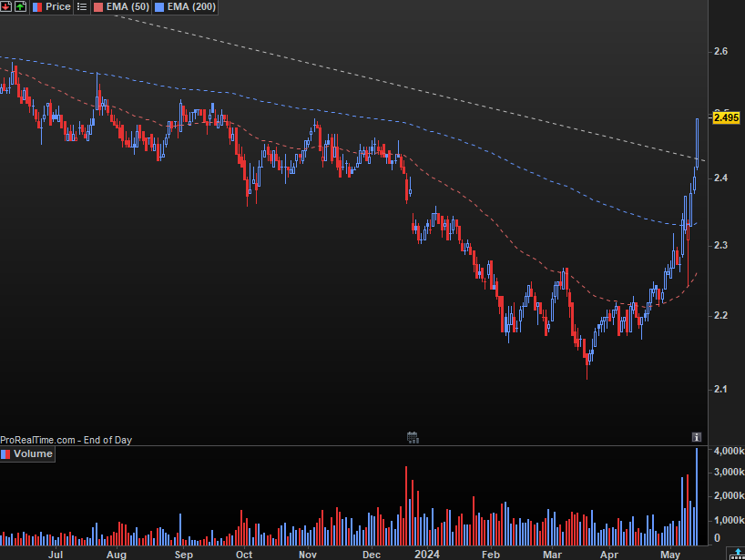
Task: Click the Nov label on time axis
Action: click(x=308, y=555)
